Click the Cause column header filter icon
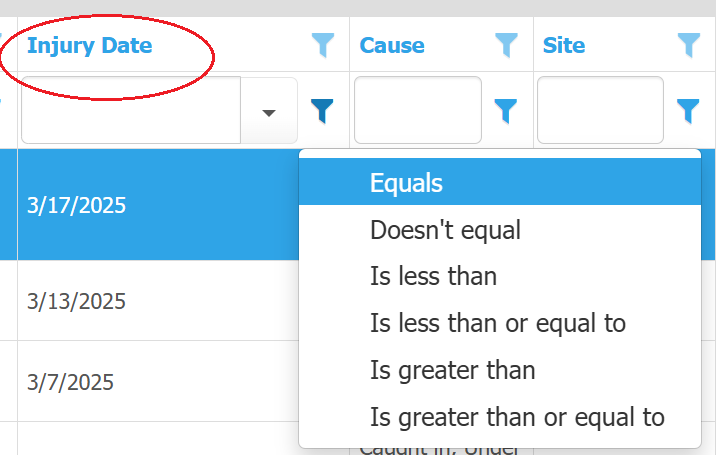This screenshot has width=716, height=466. 507,45
